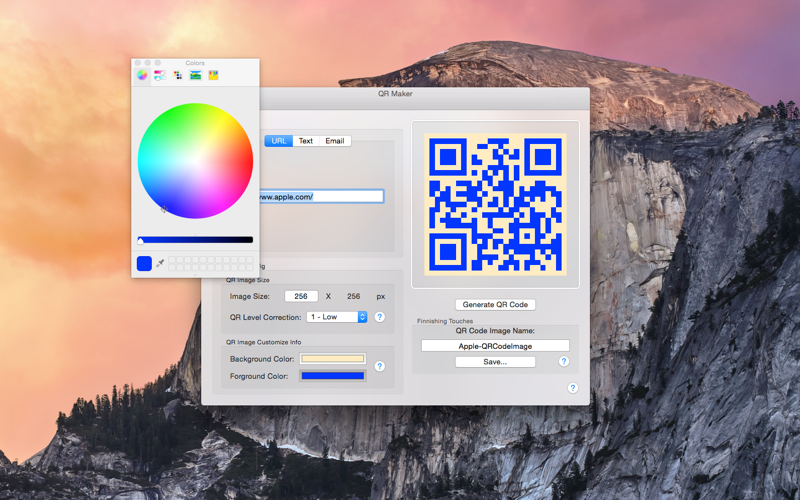Expand the QR Level Correction dropdown

[x=337, y=317]
